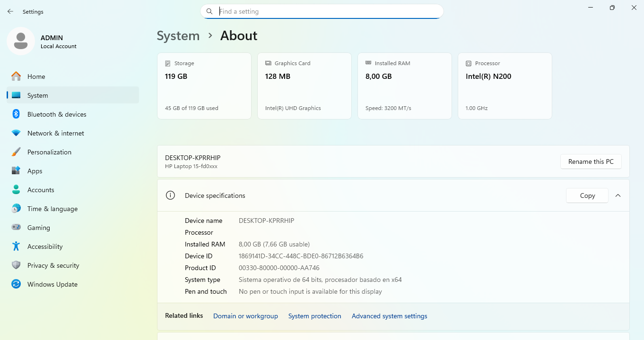
Task: Click the Accessibility figure icon
Action: [x=16, y=246]
